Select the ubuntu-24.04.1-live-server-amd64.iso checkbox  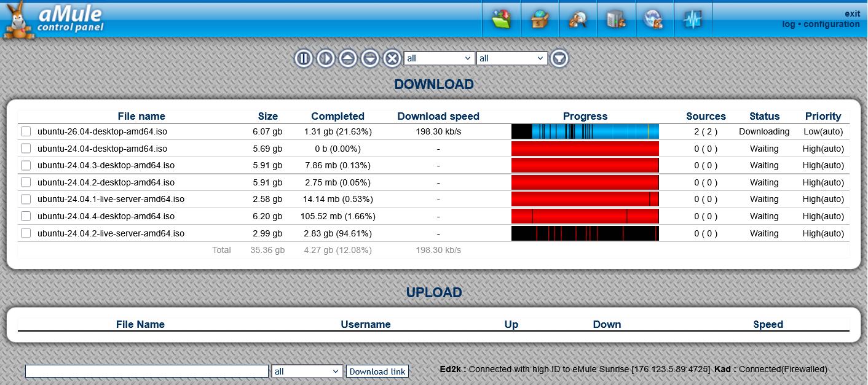click(x=26, y=199)
